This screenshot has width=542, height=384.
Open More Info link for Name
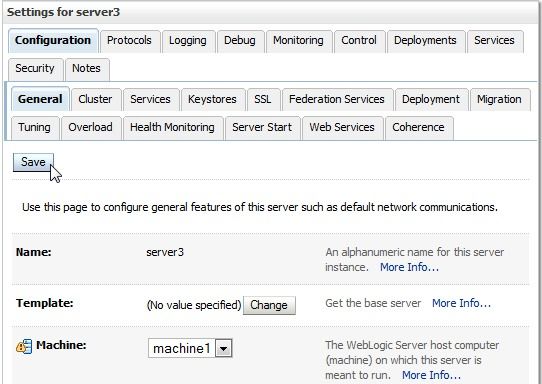(x=410, y=267)
